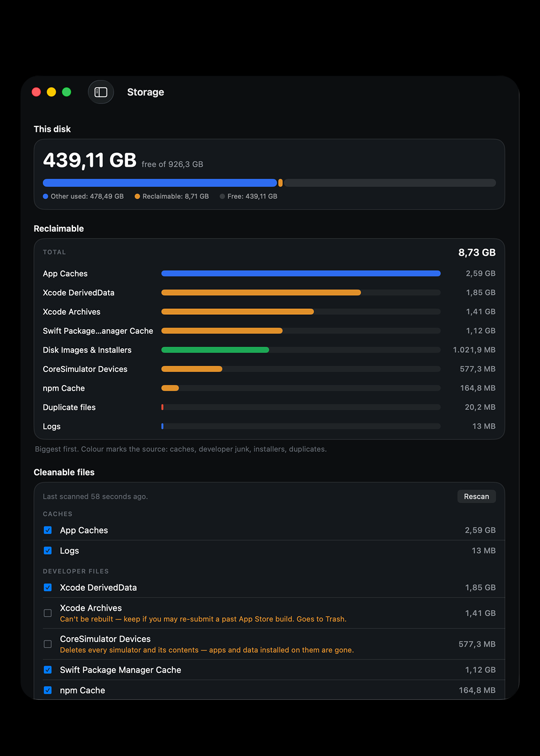Click the 'free of 926,3 GB' text

click(172, 164)
